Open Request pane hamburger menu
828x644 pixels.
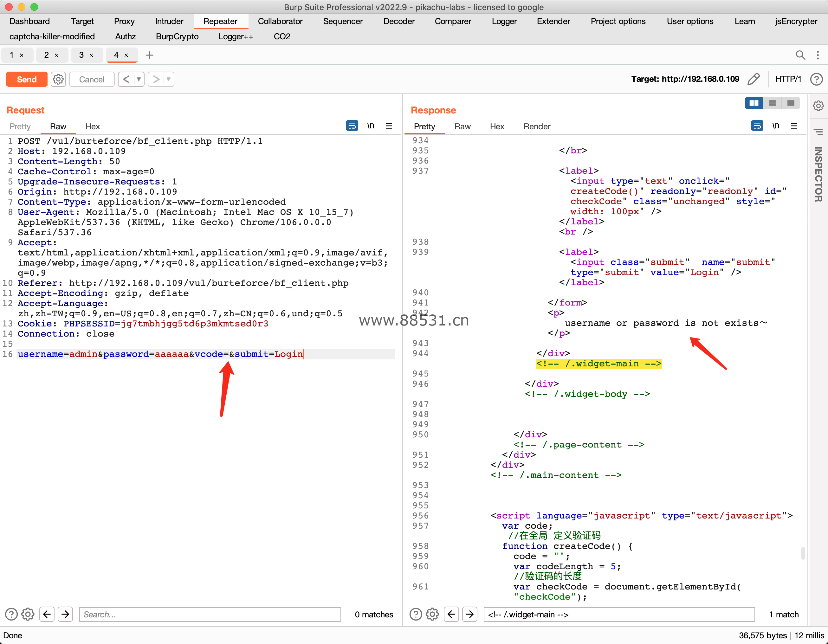(389, 126)
